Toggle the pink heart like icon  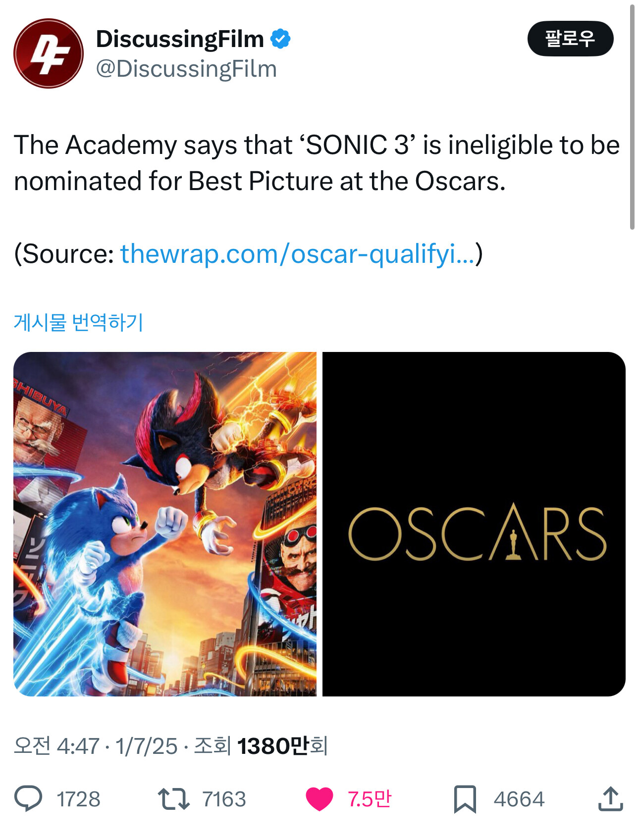pos(319,799)
